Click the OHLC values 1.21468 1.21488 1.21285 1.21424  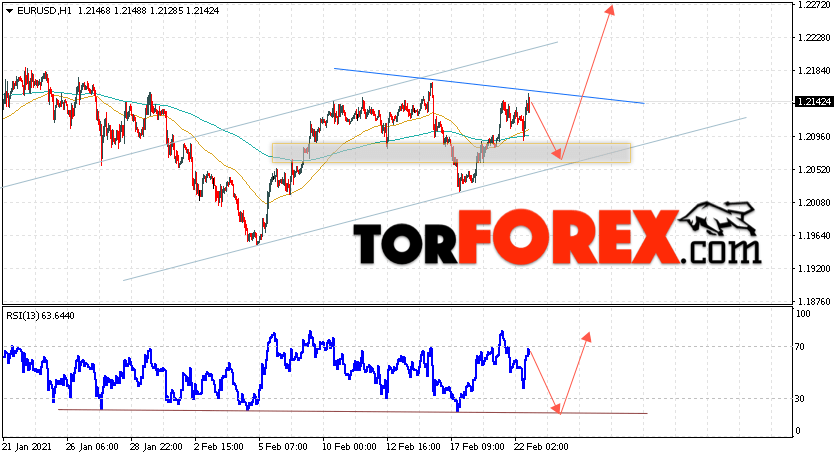(149, 11)
